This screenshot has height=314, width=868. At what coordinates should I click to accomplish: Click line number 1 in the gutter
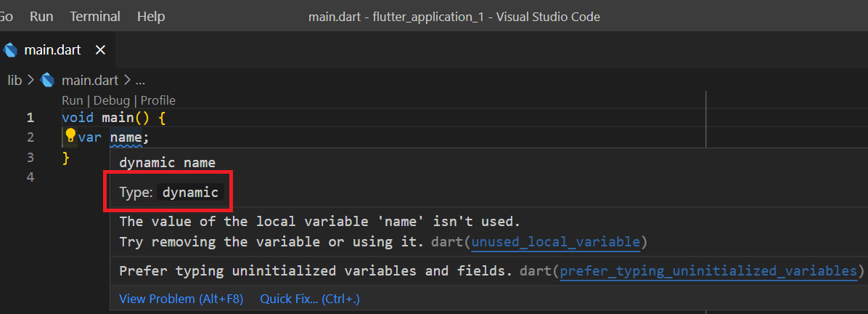point(30,118)
